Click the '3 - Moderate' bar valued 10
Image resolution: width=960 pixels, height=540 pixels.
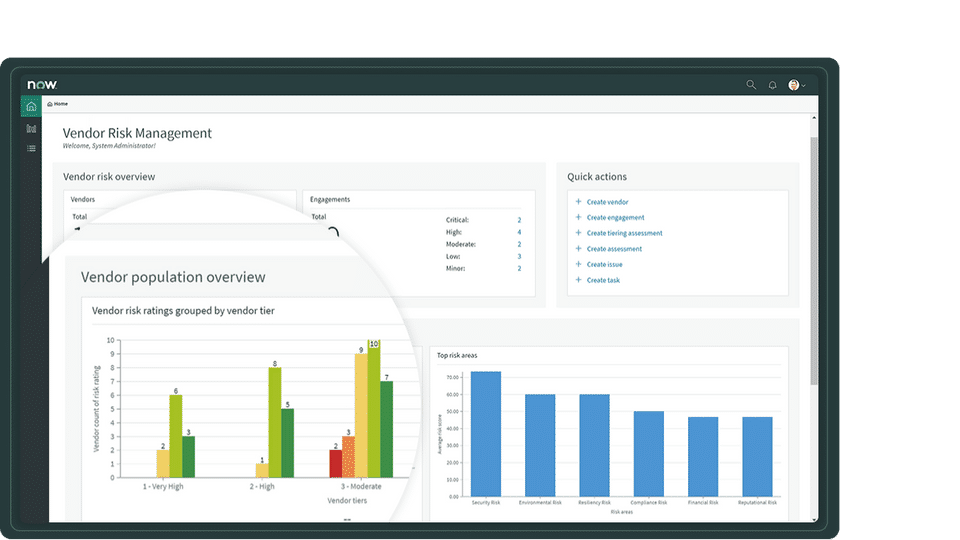[373, 408]
